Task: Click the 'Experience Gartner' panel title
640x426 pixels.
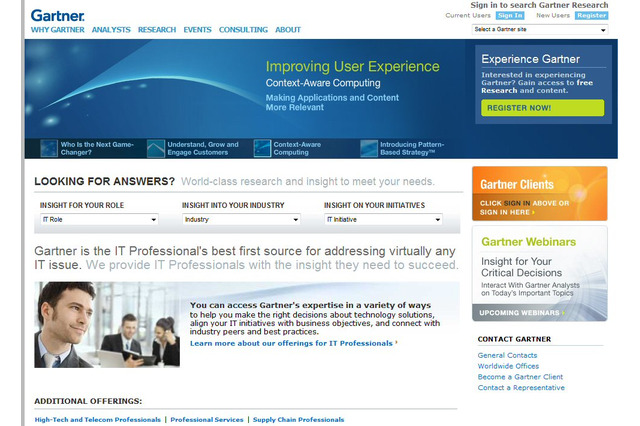Action: click(x=530, y=59)
